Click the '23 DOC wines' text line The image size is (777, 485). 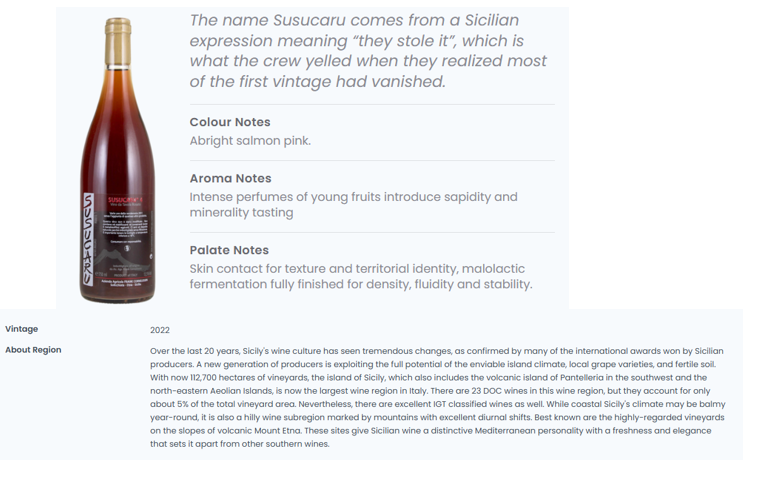pos(430,391)
